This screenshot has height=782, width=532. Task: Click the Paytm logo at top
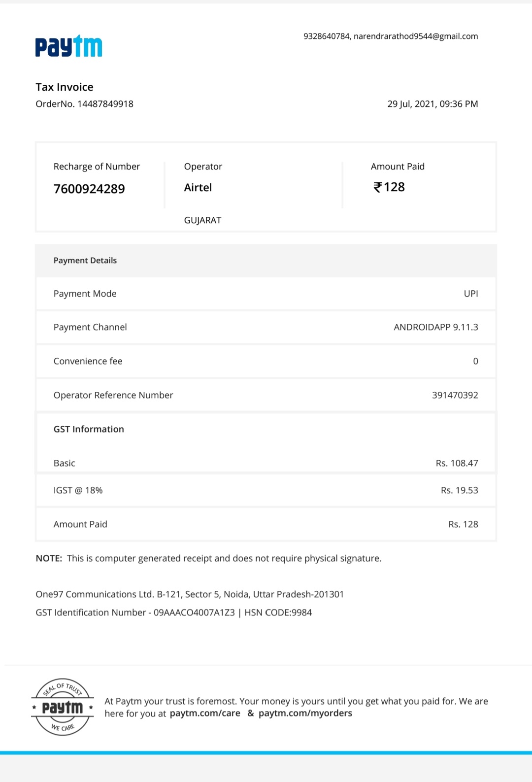[x=68, y=47]
